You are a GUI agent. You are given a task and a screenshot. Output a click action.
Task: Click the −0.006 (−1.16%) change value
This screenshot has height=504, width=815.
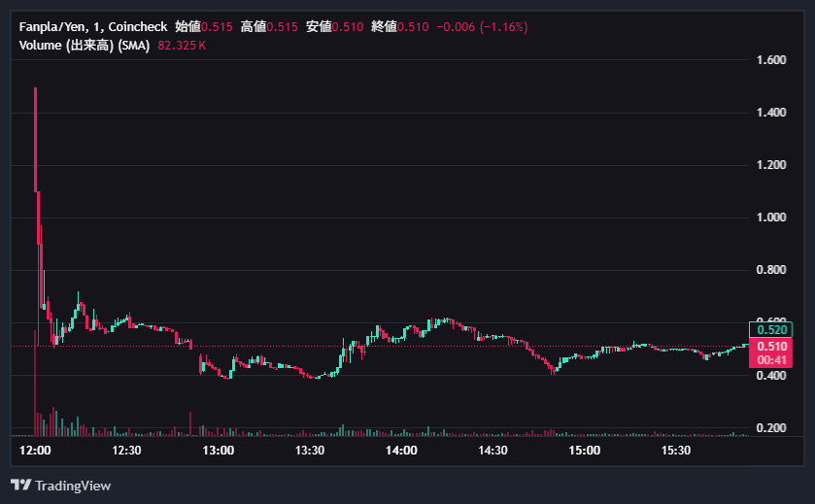(x=482, y=27)
